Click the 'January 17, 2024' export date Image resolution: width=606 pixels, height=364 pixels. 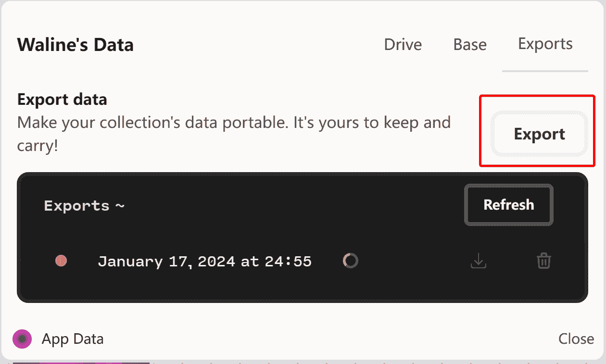[166, 262]
